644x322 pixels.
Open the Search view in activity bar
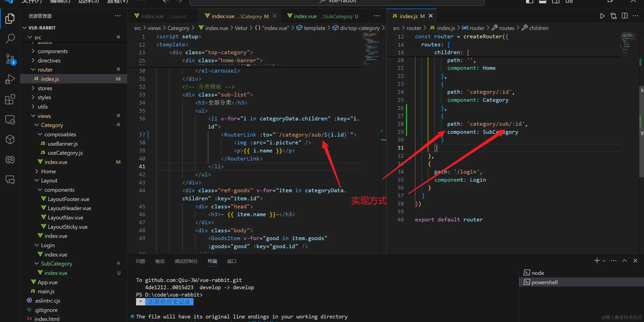click(x=10, y=39)
